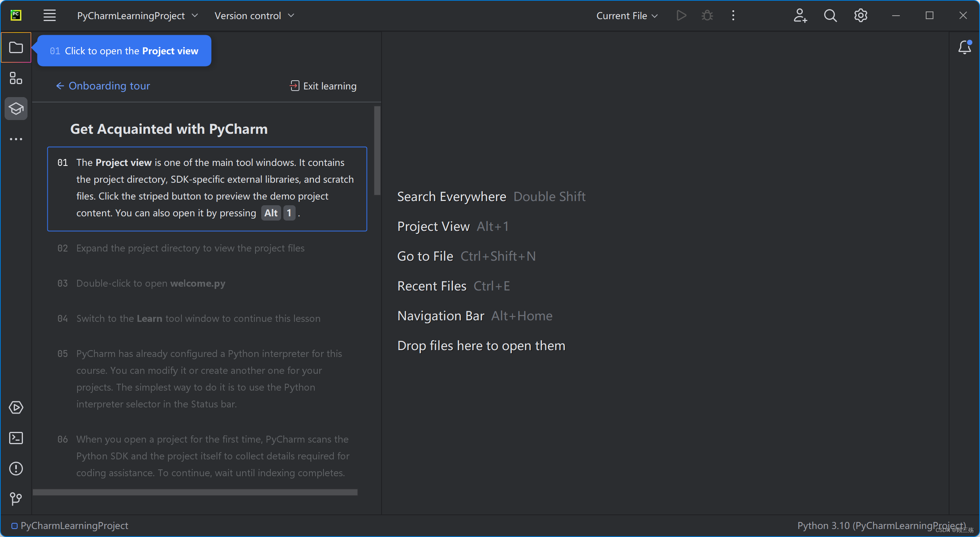Click the horizontal scrollbar in Learn panel
The image size is (980, 537).
[x=195, y=492]
